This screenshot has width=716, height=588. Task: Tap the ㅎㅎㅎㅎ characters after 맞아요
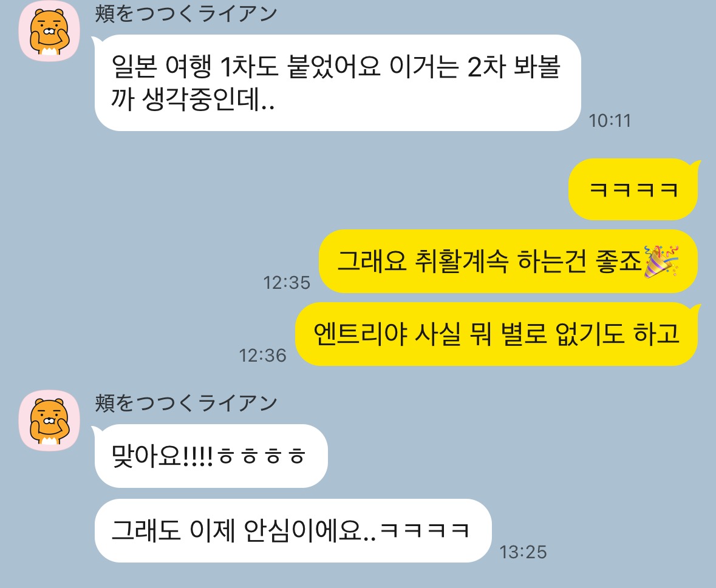click(x=262, y=456)
